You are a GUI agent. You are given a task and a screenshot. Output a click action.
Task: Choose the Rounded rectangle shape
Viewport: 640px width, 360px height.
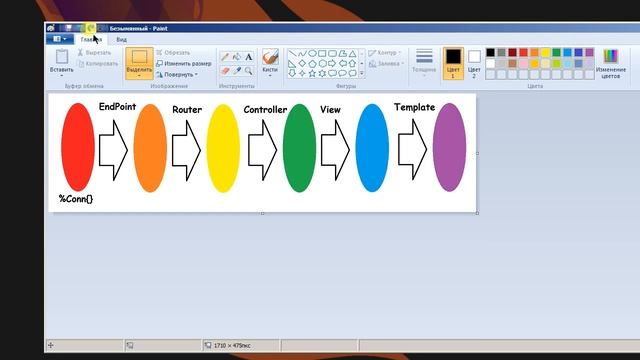tap(332, 53)
